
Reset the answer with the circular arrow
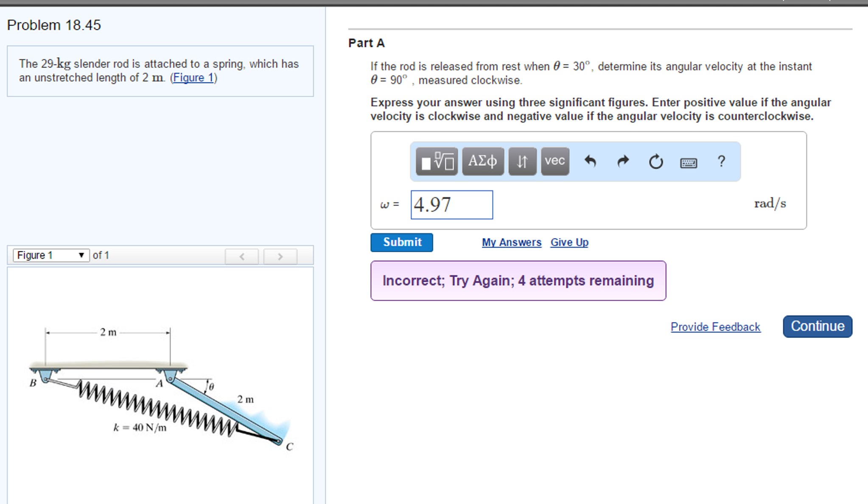(x=655, y=162)
